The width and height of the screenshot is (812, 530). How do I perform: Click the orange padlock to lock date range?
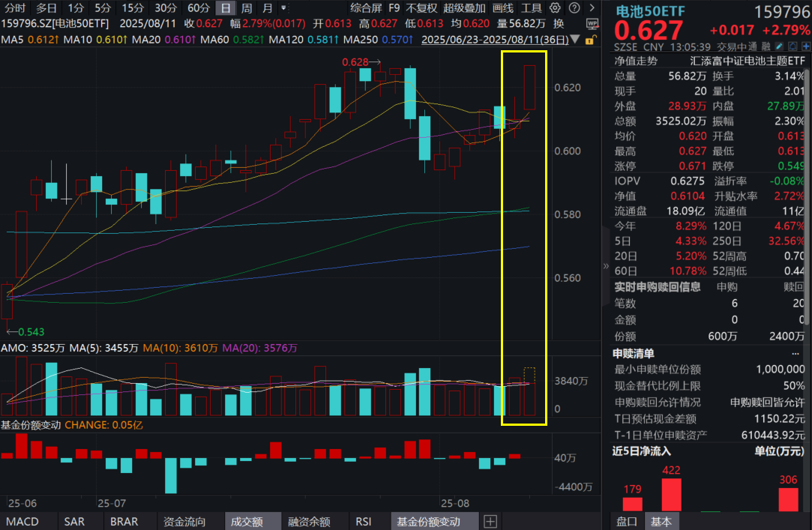coord(590,40)
